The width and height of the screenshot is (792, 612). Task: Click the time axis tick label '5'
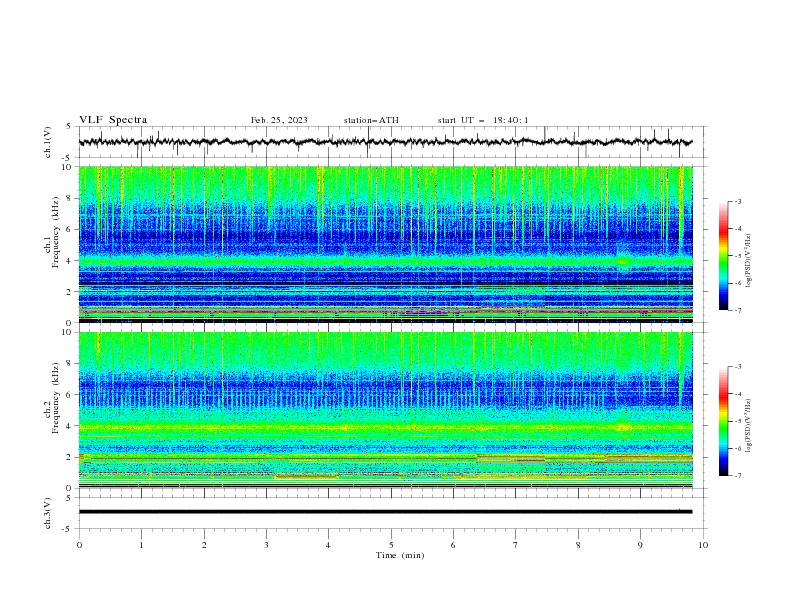[x=391, y=545]
